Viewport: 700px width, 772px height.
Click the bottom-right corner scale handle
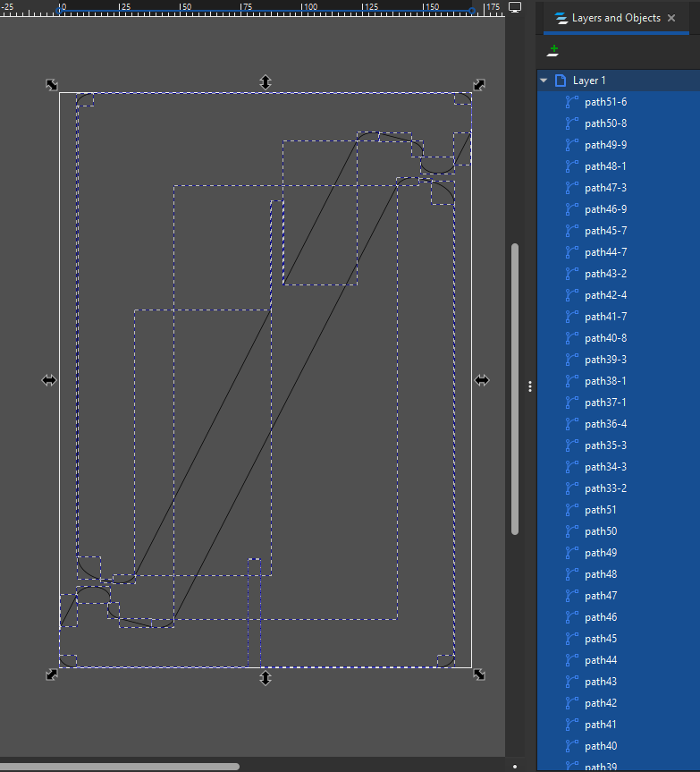(x=479, y=674)
